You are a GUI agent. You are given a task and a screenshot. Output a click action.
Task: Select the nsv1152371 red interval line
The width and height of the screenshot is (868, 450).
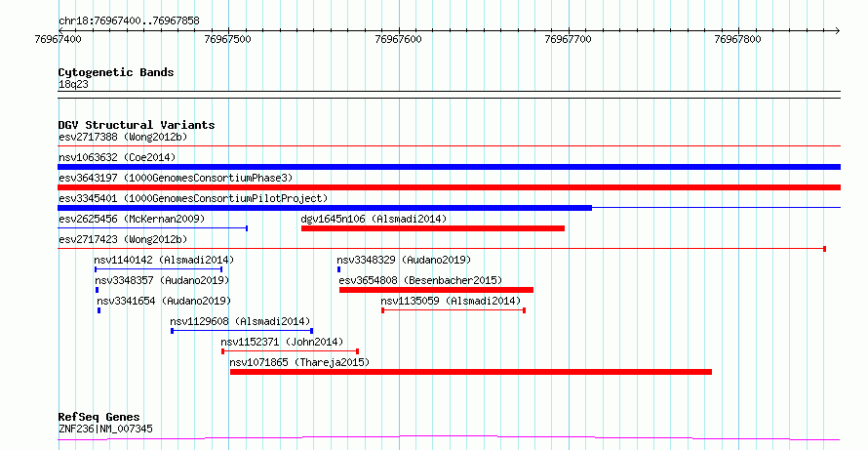pyautogui.click(x=290, y=351)
